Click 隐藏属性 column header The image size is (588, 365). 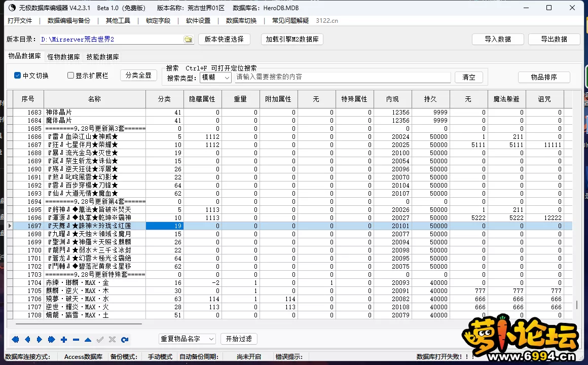click(202, 99)
